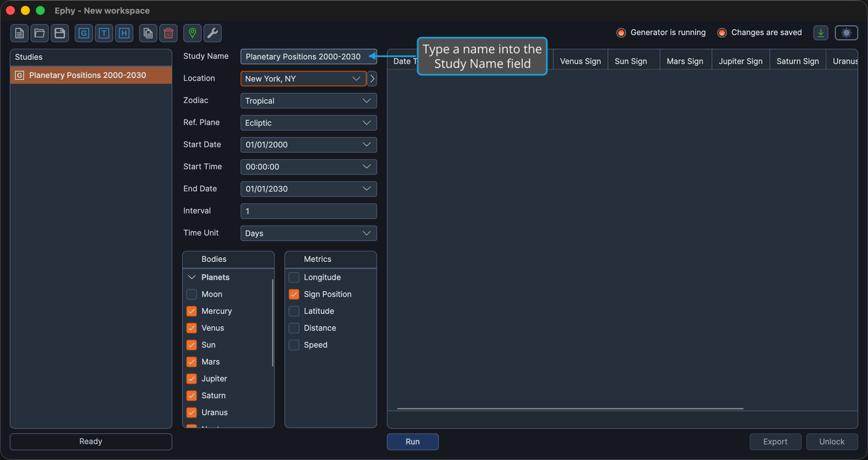Toggle the Uranus checkbox
This screenshot has height=460, width=868.
tap(192, 413)
